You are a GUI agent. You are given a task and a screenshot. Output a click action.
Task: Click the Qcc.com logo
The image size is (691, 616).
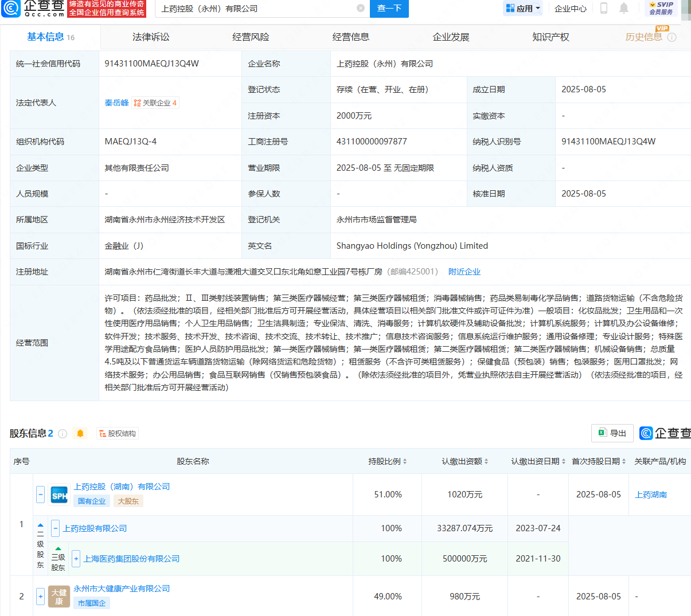click(x=33, y=8)
